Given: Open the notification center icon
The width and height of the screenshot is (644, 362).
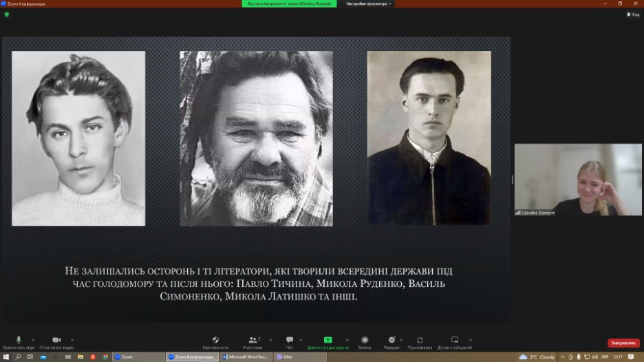Looking at the screenshot, I should pos(631,357).
